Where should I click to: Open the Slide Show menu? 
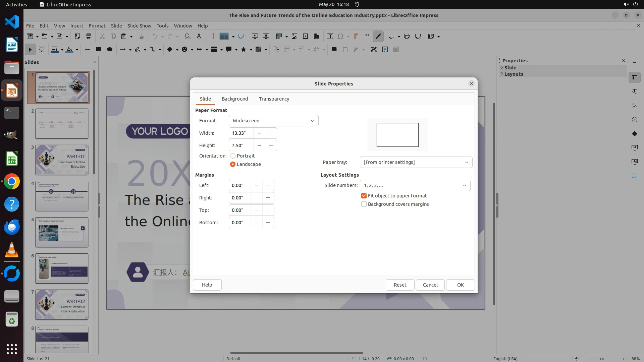(139, 26)
